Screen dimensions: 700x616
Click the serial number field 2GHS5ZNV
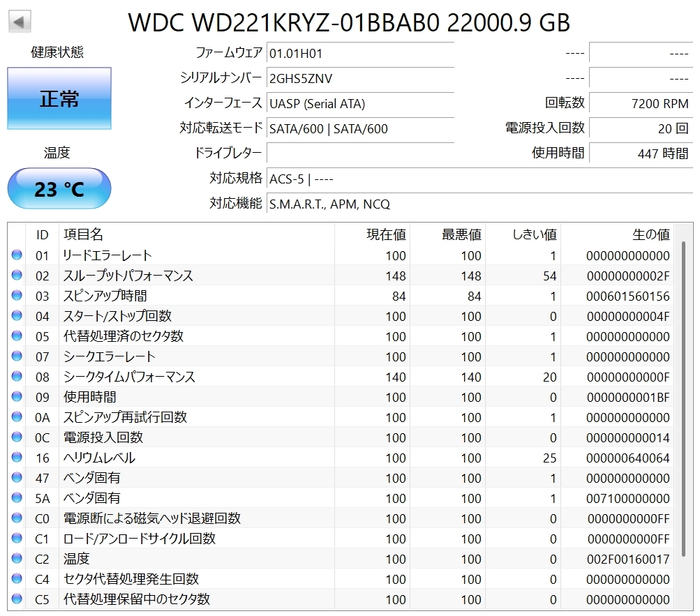(360, 79)
